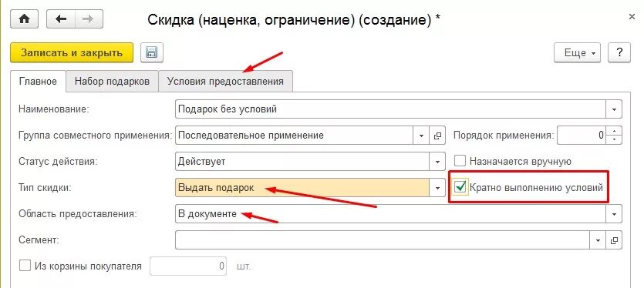The width and height of the screenshot is (644, 288).
Task: Decrease Порядок применения with down spinner
Action: 614,140
